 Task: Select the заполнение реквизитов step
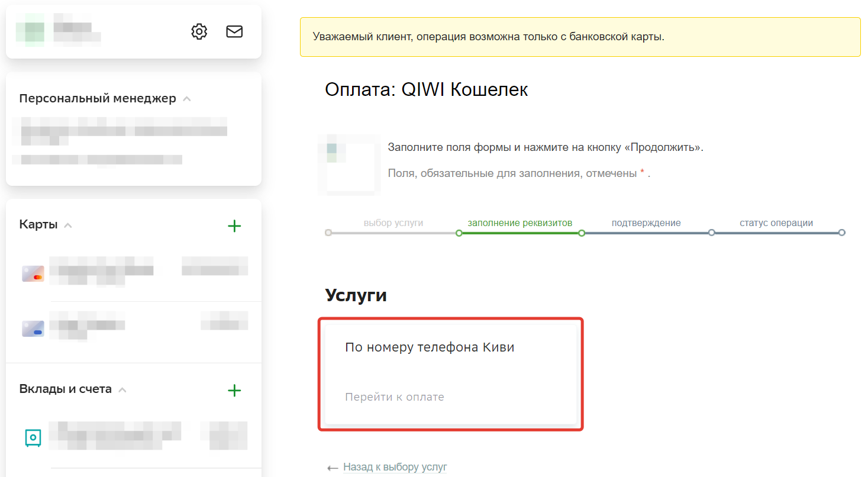pos(520,223)
